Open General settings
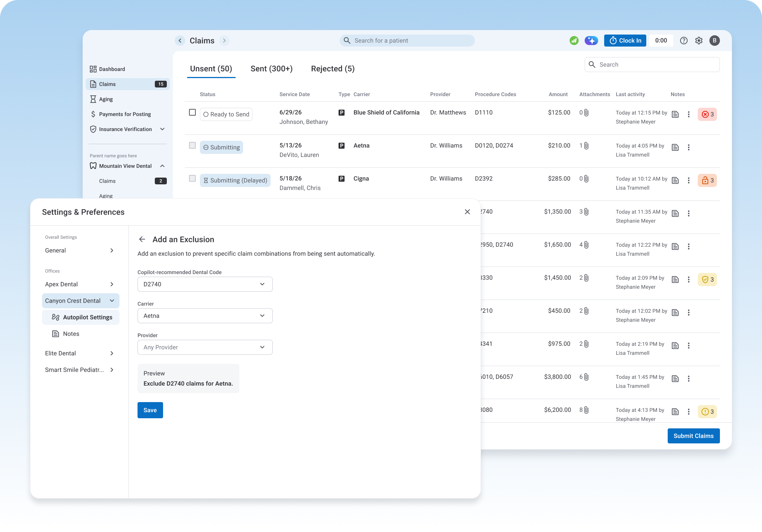 pyautogui.click(x=81, y=251)
